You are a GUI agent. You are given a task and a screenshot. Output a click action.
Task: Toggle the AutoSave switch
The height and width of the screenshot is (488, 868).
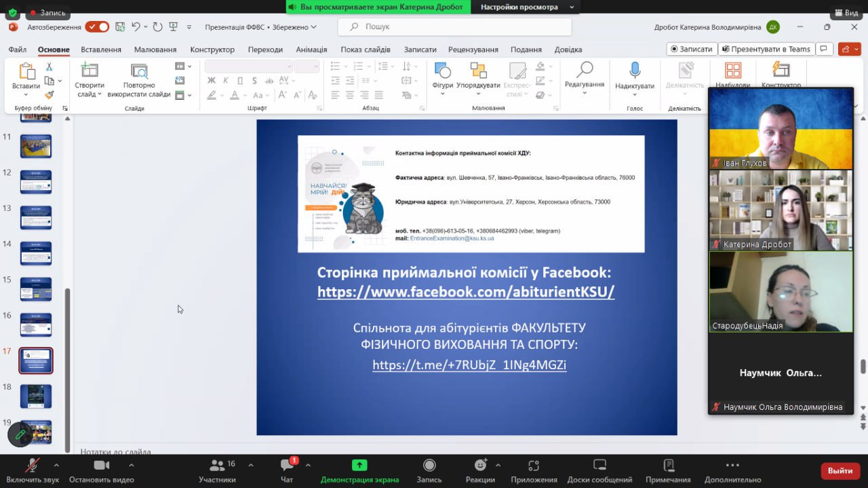pos(97,27)
